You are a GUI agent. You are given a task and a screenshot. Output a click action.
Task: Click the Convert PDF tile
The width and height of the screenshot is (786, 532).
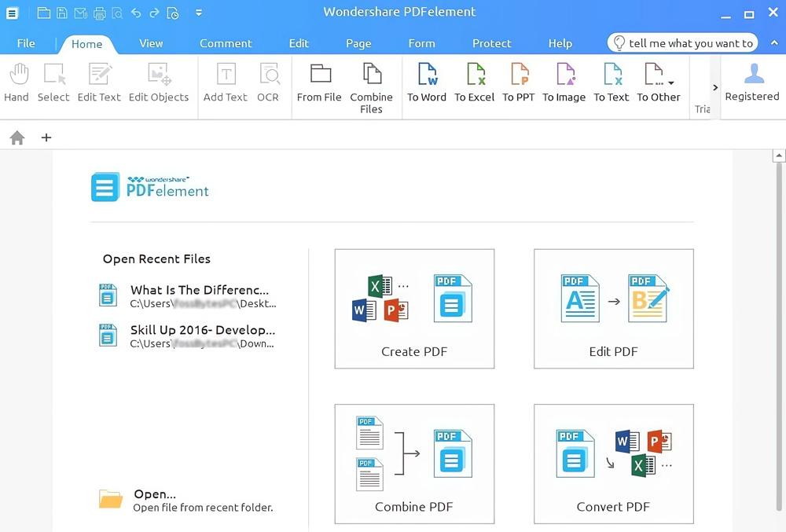point(613,464)
